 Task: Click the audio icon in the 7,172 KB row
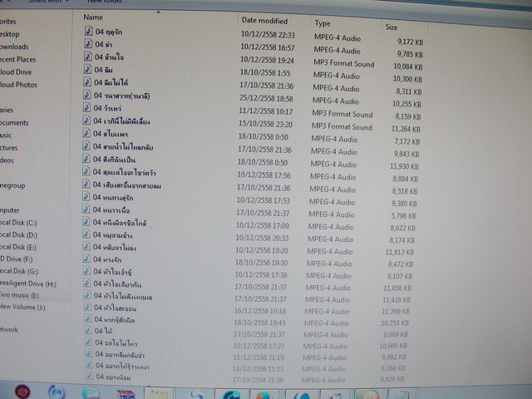[86, 133]
